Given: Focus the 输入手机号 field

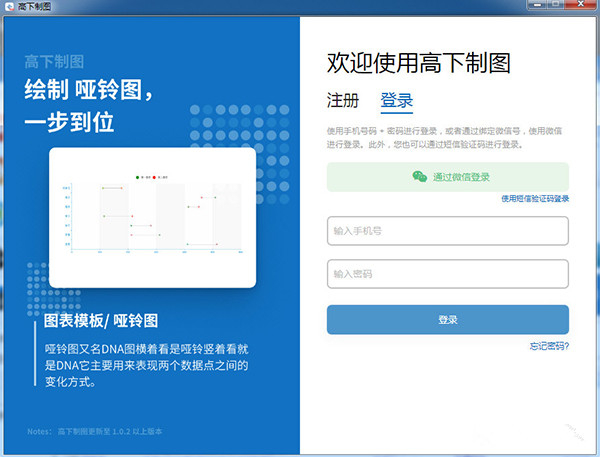Looking at the screenshot, I should pos(448,231).
